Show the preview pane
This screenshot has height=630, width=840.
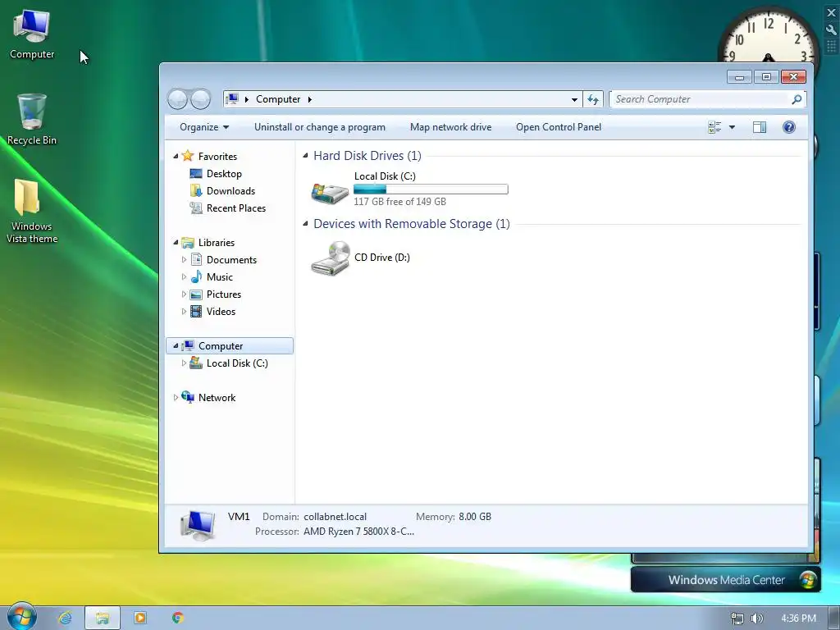[x=760, y=127]
